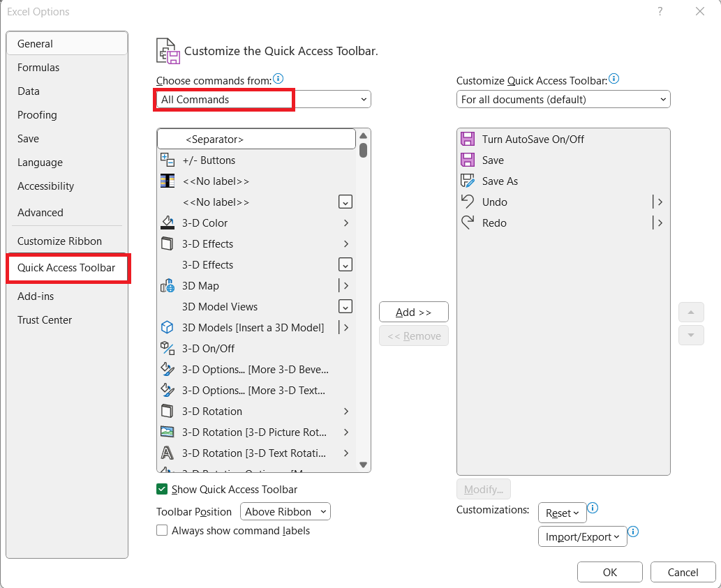721x588 pixels.
Task: Click the 3-D Options More 3-D Bevel icon
Action: pos(168,370)
